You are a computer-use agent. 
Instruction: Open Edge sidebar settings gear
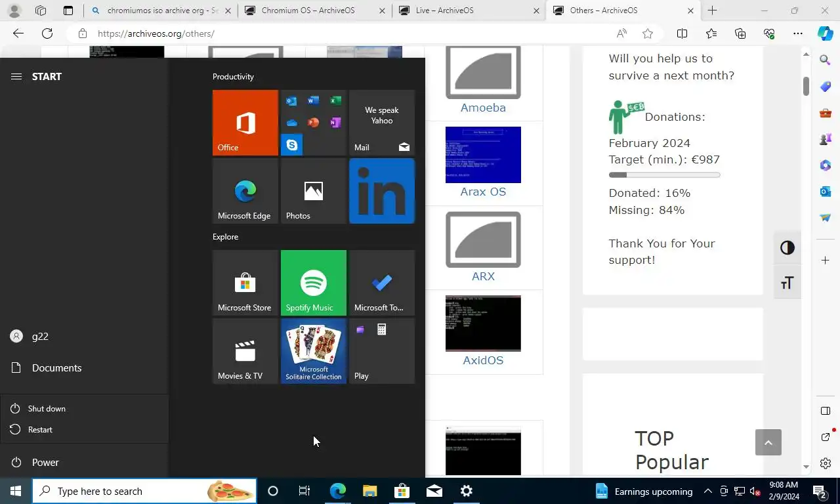pos(826,463)
